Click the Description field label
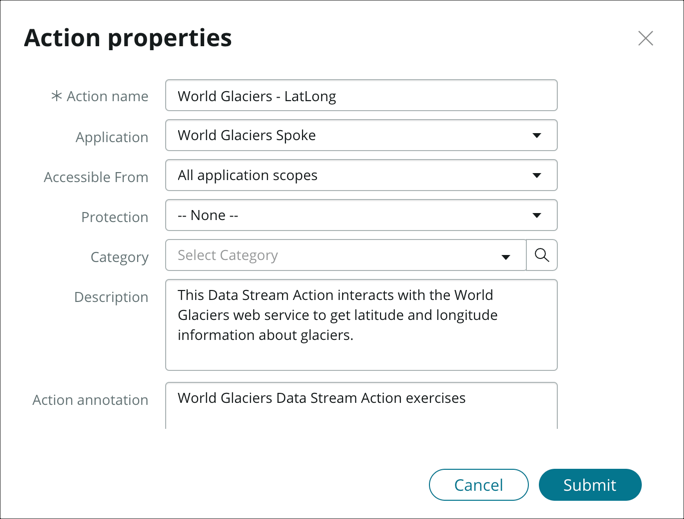Viewport: 684px width, 519px height. click(x=111, y=297)
